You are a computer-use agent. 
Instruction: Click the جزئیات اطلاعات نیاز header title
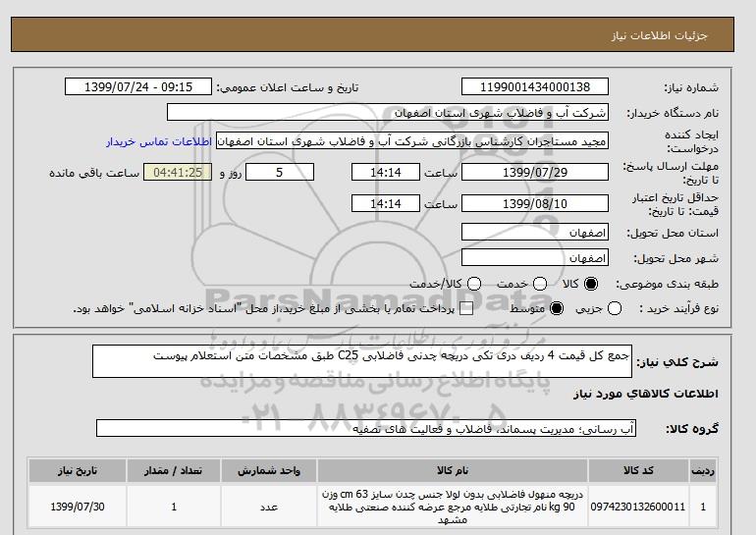(659, 35)
